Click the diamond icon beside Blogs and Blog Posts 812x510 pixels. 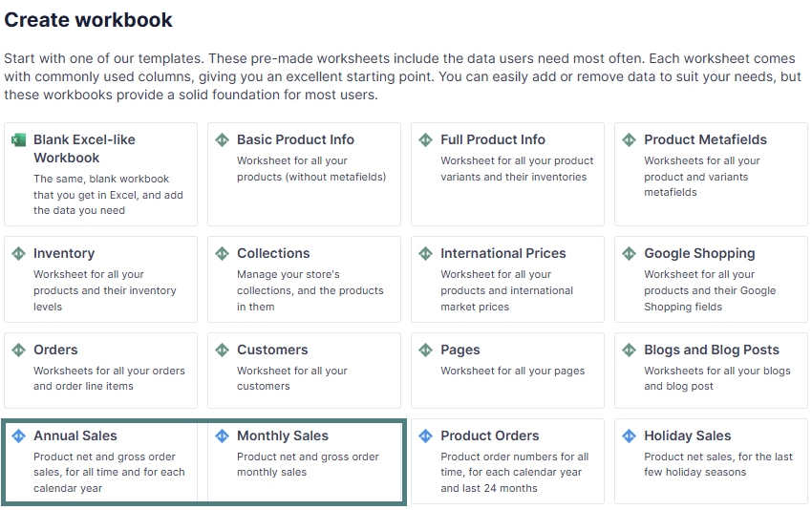pos(630,350)
